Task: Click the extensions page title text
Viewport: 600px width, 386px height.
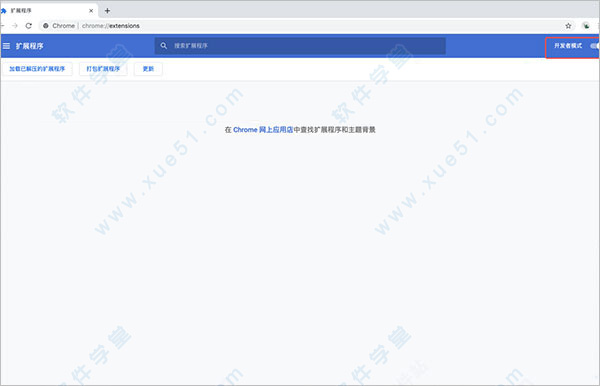Action: pos(29,46)
